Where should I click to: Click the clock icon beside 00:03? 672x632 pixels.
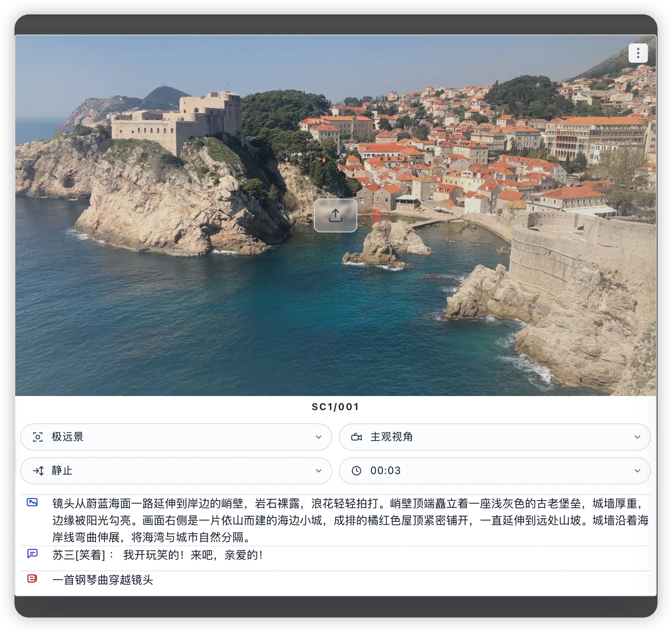click(357, 470)
